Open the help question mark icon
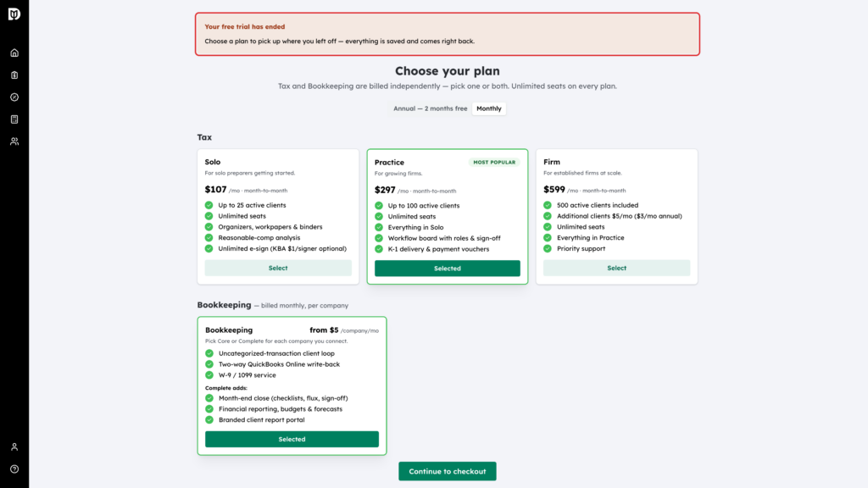Image resolution: width=868 pixels, height=488 pixels. [x=14, y=469]
